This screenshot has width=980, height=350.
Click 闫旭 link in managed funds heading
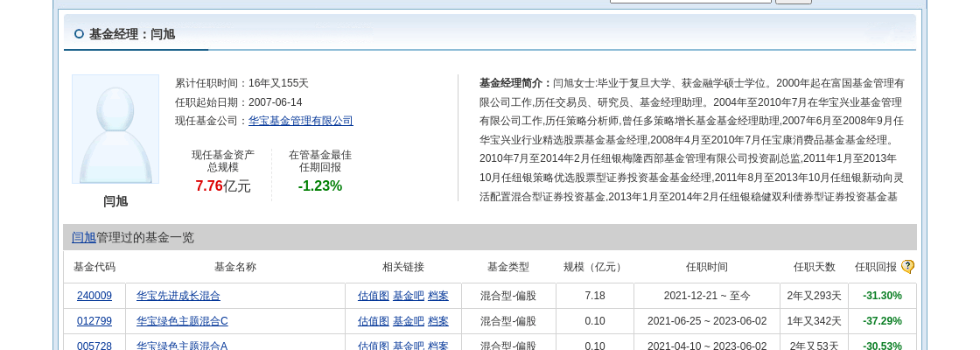[x=84, y=237]
